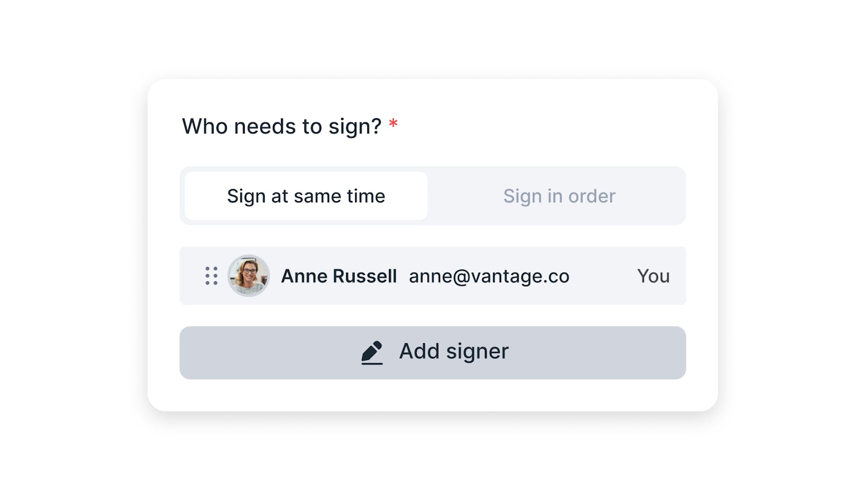Select the Sign at same time option

coord(306,196)
